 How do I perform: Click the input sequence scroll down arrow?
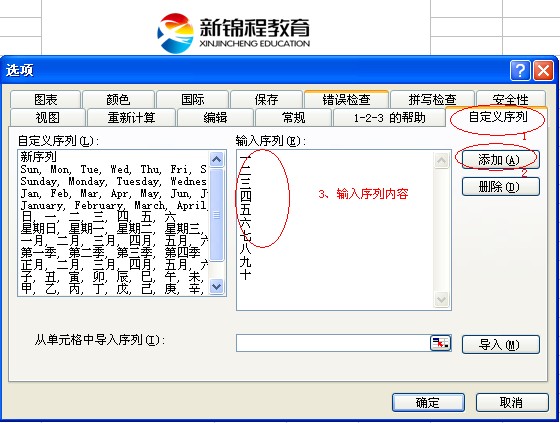point(441,299)
